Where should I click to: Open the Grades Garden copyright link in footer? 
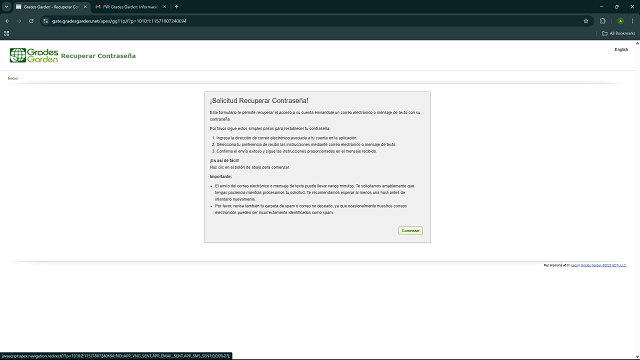pyautogui.click(x=603, y=265)
